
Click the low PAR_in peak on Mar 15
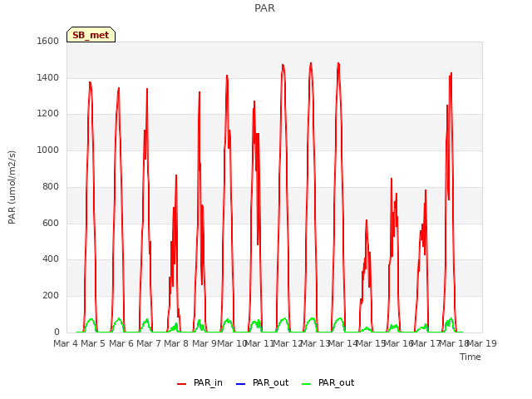[x=367, y=220]
